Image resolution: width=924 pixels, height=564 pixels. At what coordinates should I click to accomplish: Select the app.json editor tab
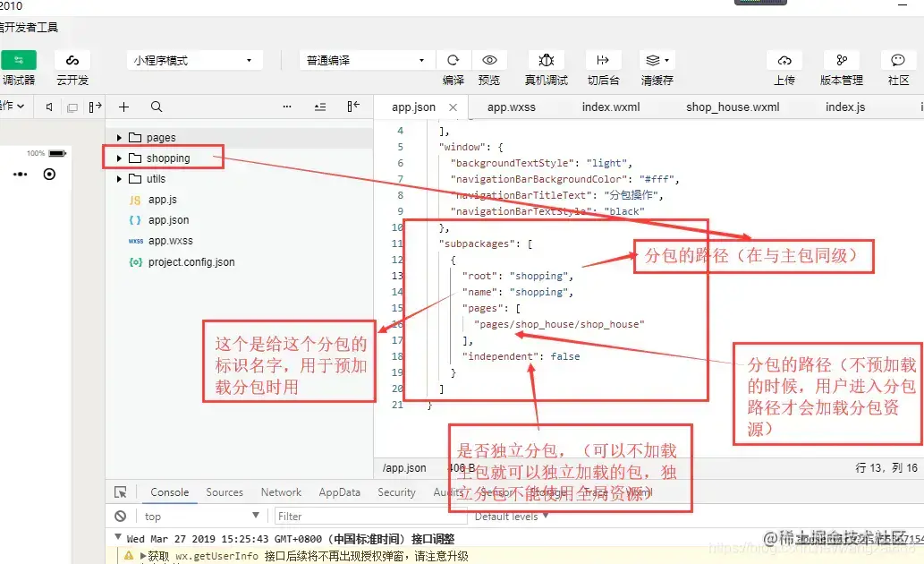[x=413, y=107]
